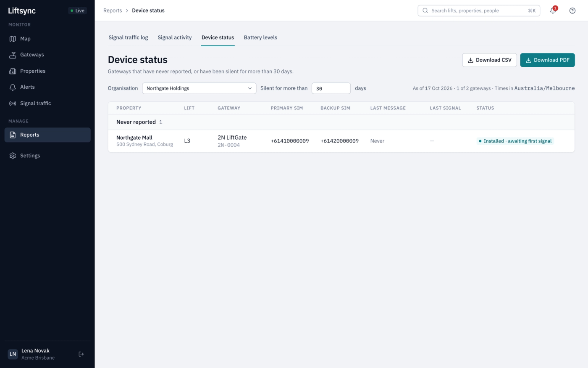Click the Last Message column header
The image size is (588, 368).
(388, 108)
